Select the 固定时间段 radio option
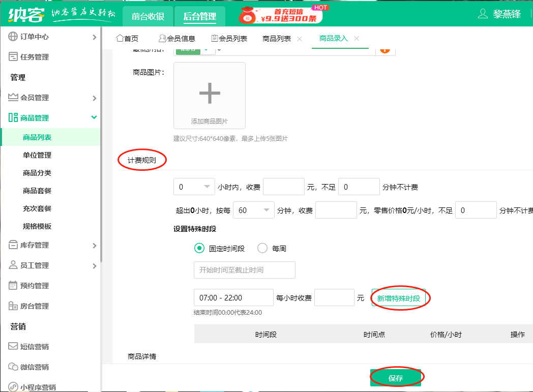Image resolution: width=533 pixels, height=392 pixels. pyautogui.click(x=198, y=248)
